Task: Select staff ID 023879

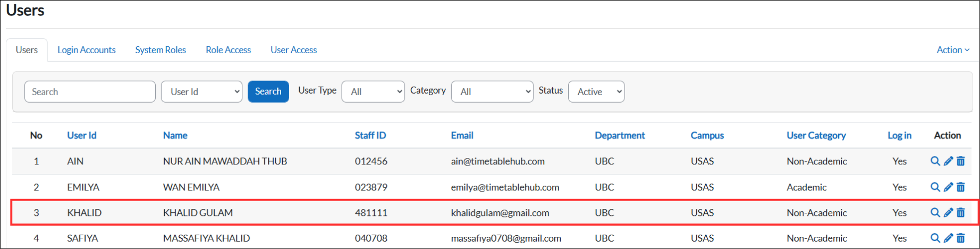Action: coord(371,187)
